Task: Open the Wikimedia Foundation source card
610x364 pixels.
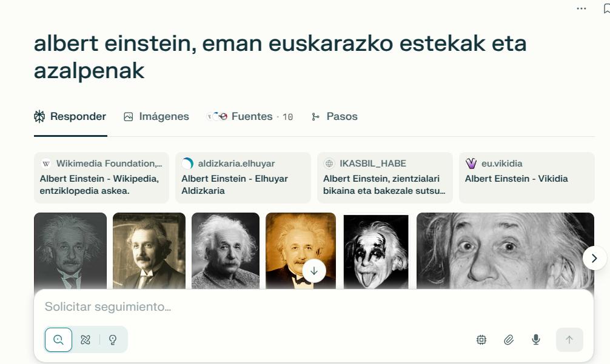Action: click(101, 177)
